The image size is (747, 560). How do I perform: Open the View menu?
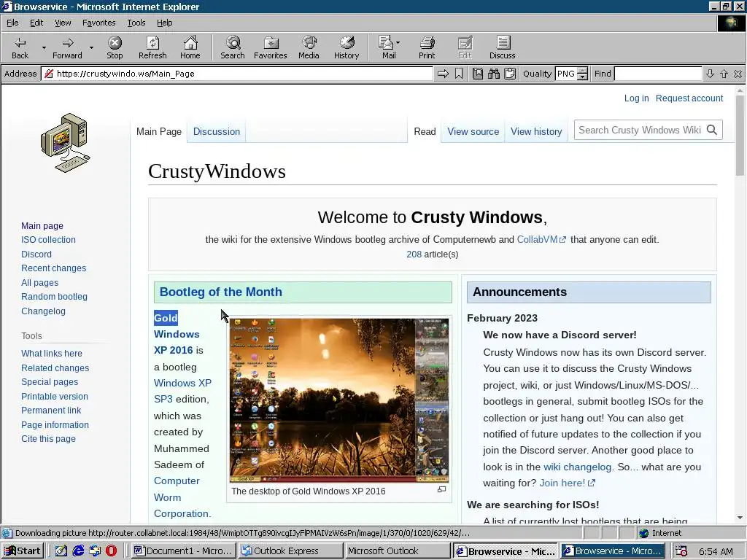pos(63,23)
